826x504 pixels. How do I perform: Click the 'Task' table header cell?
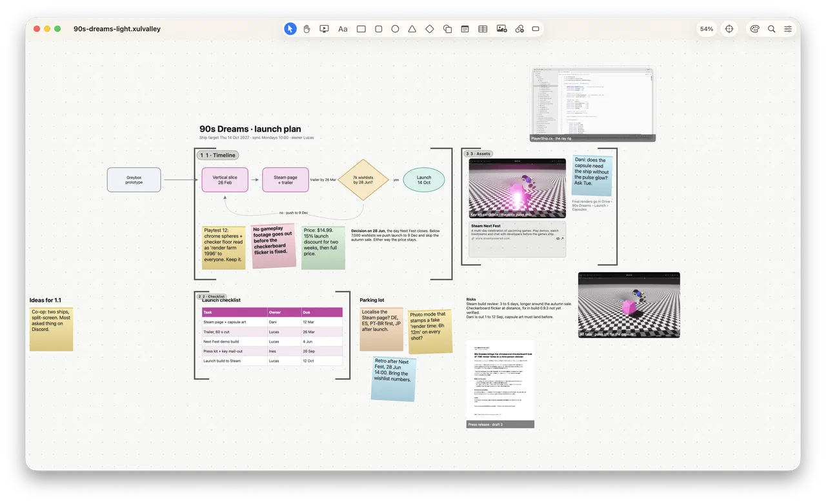pos(234,312)
